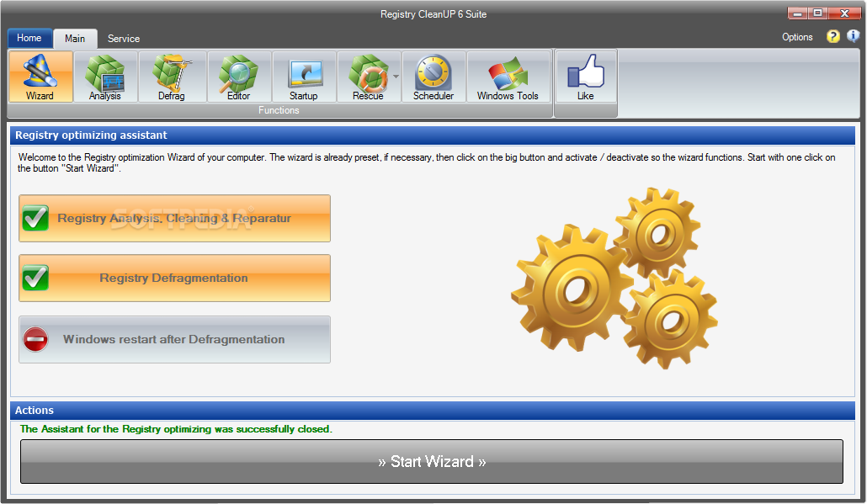
Task: Open the Wizard function
Action: tap(40, 77)
